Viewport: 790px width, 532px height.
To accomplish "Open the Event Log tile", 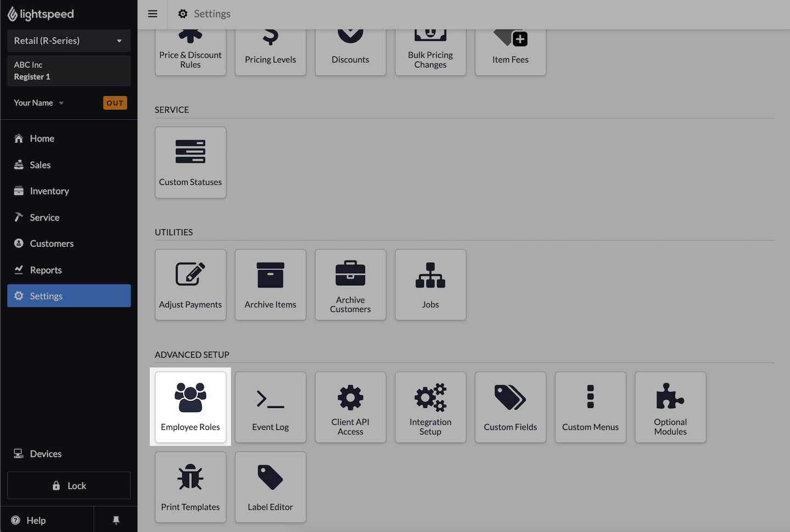I will (270, 407).
